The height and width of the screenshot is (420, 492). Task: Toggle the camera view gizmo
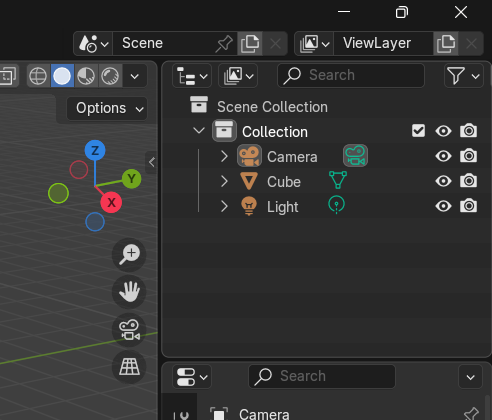129,330
